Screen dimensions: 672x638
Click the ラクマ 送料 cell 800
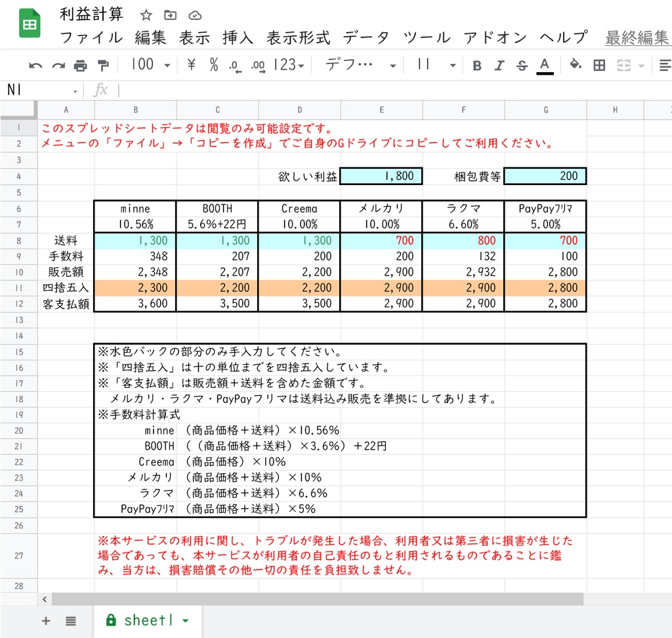pos(463,240)
